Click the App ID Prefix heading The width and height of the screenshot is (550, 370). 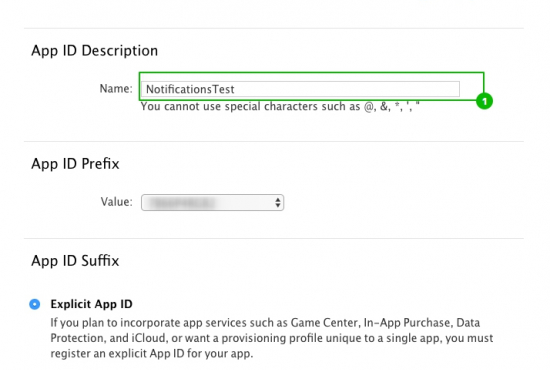click(x=75, y=164)
